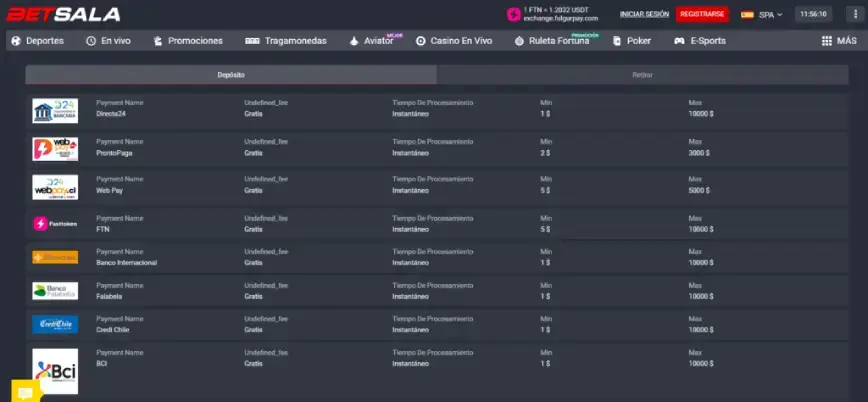
Task: Click the FTN exchange rate icon
Action: [x=514, y=14]
